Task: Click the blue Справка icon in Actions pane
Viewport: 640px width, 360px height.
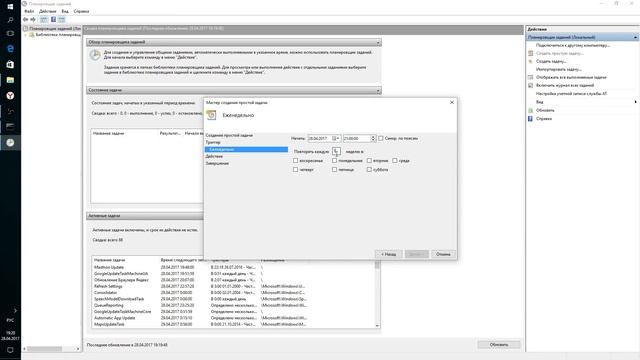Action: point(531,118)
